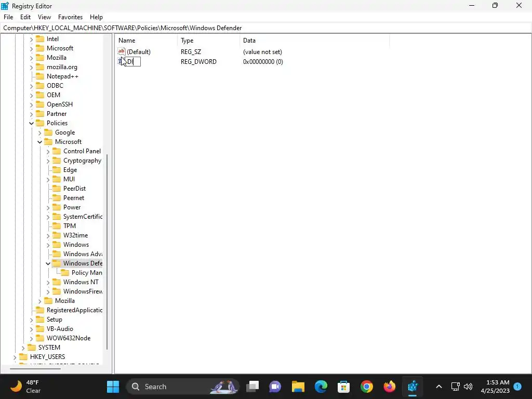Open the Favorites menu

70,17
